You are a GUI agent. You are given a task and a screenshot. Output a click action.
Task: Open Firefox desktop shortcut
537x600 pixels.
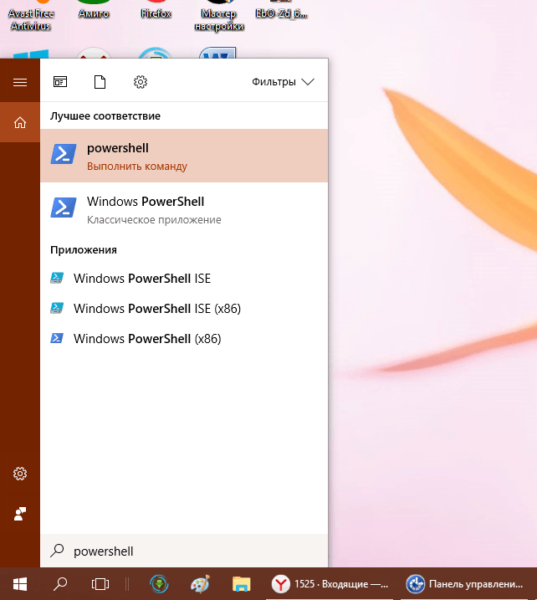(156, 10)
